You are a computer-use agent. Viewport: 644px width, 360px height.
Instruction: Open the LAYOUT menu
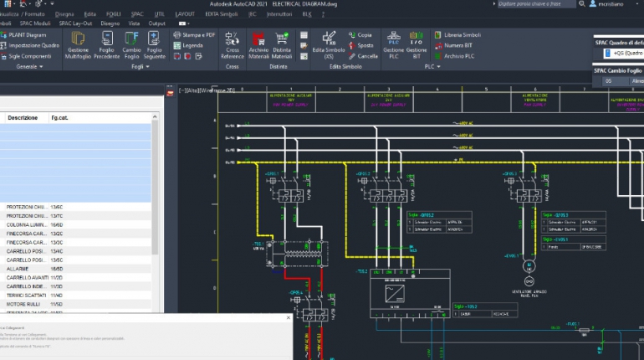click(x=185, y=14)
